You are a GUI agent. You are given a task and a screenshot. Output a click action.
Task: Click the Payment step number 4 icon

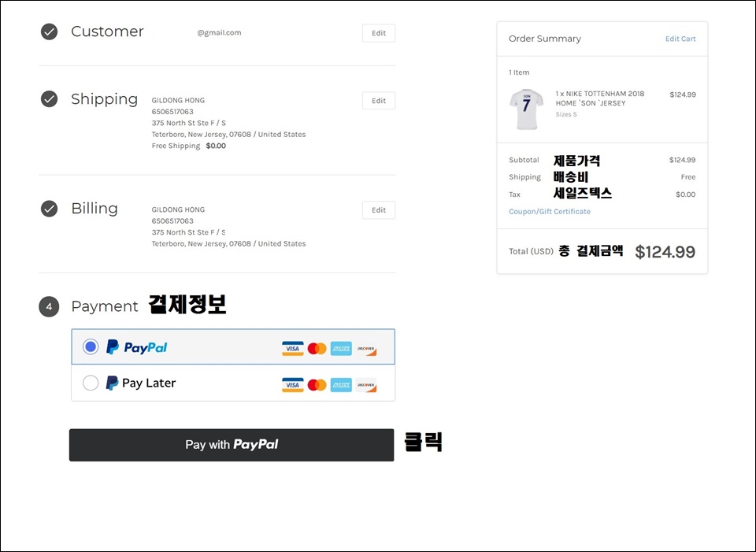[x=49, y=306]
